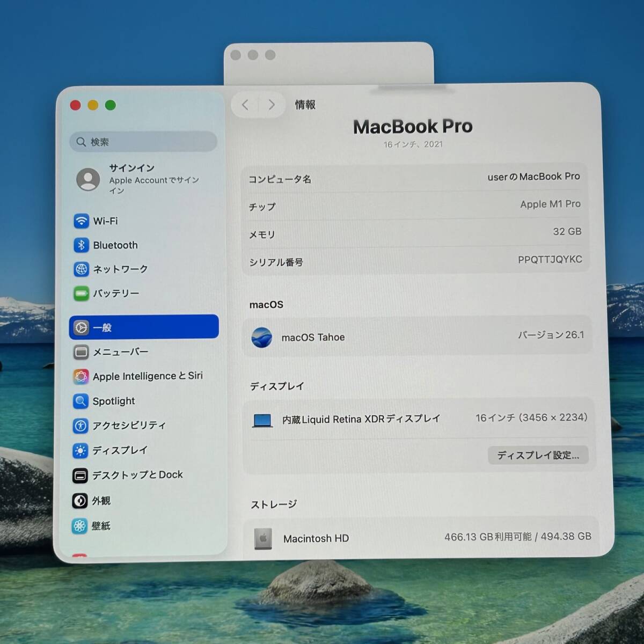Viewport: 644px width, 644px height.
Task: Click the Macintosh HD label
Action: [x=316, y=538]
